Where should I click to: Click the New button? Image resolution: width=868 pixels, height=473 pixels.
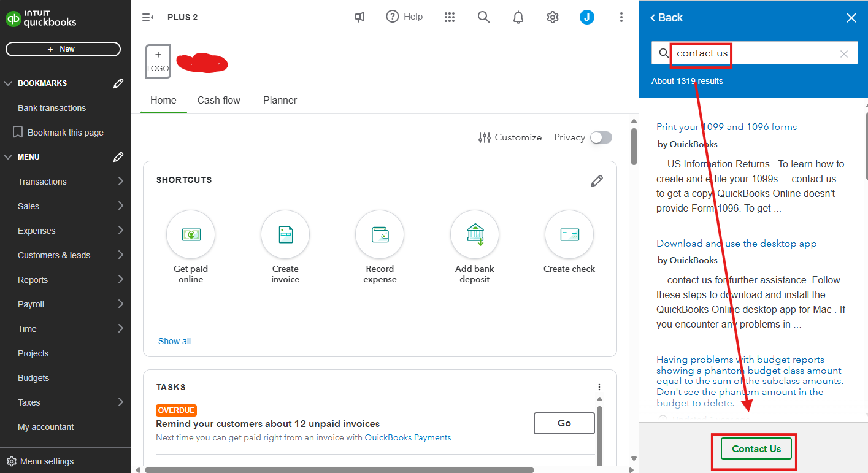pos(63,49)
